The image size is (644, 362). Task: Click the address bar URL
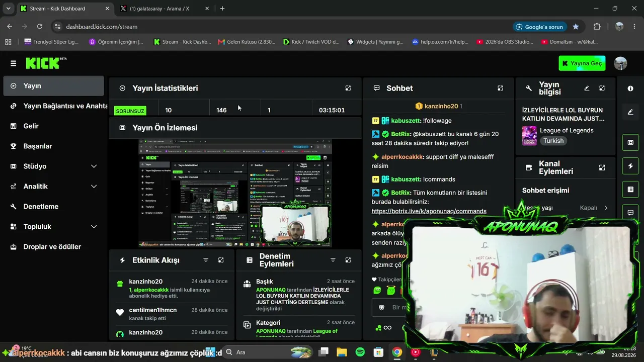(x=102, y=27)
